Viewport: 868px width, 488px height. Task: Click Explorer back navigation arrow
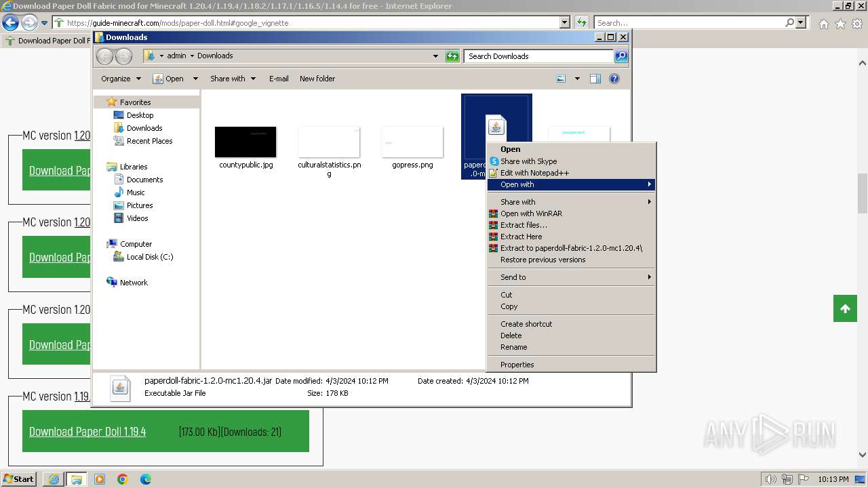[104, 56]
